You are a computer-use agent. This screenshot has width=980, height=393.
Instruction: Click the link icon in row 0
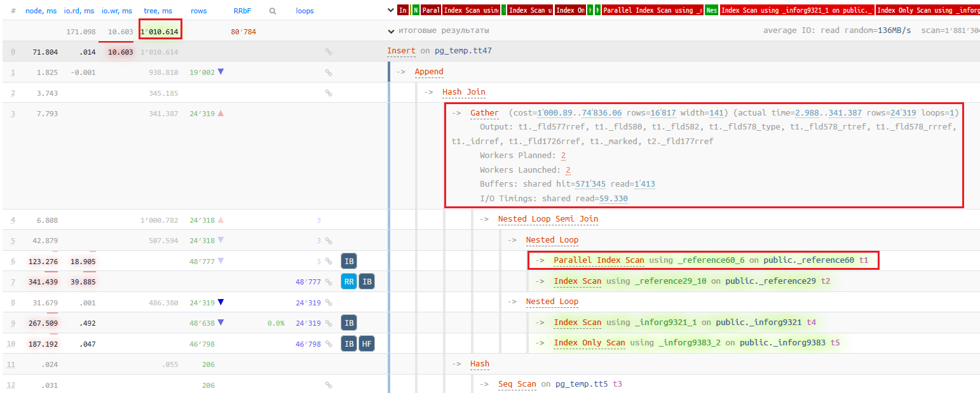point(329,52)
